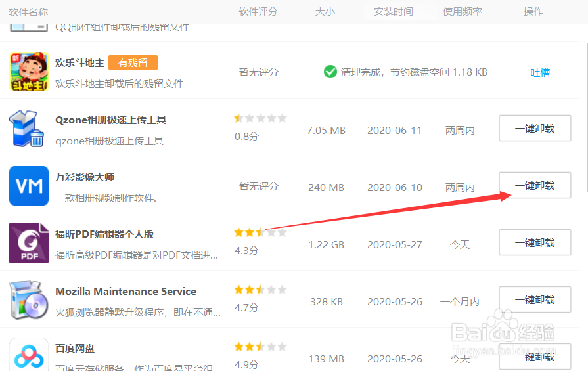Click the 1.22 GB size value
Screen dimensions: 588x371
coord(327,245)
